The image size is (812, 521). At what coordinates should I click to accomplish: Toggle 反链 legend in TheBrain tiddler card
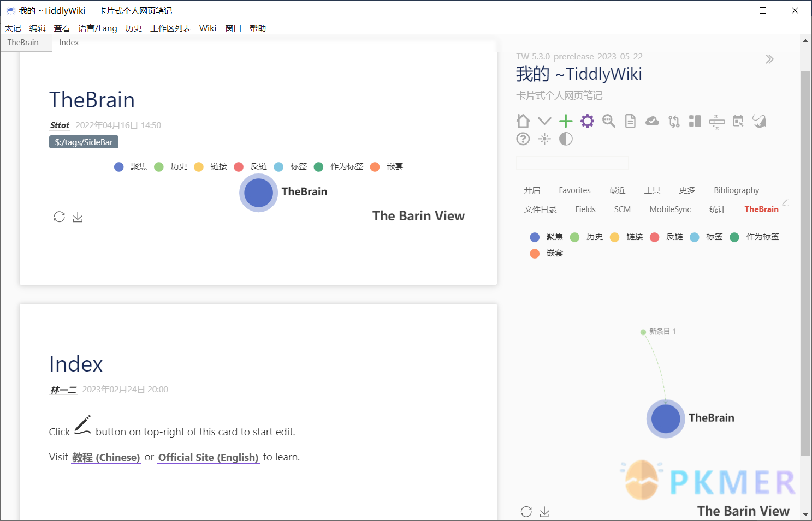(x=250, y=166)
